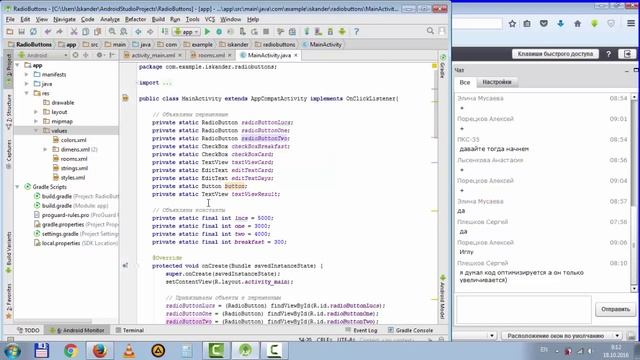Collapse the app module tree node

18,65
